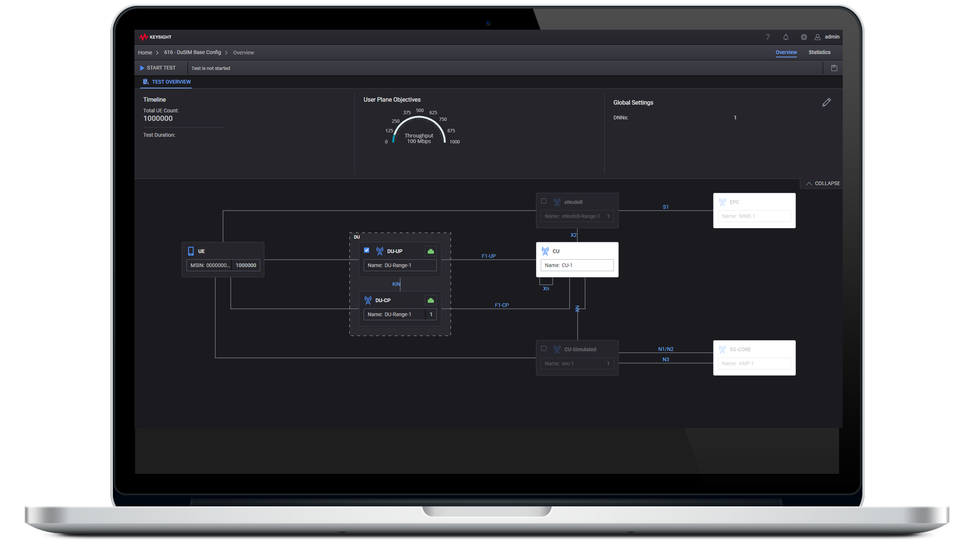Click the N3 link label
The height and width of the screenshot is (550, 980).
pos(666,360)
